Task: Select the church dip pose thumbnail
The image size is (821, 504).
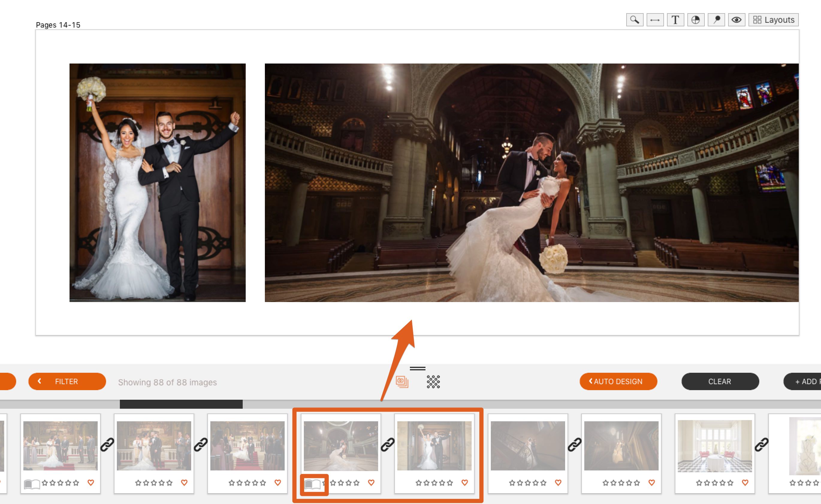Action: 341,446
